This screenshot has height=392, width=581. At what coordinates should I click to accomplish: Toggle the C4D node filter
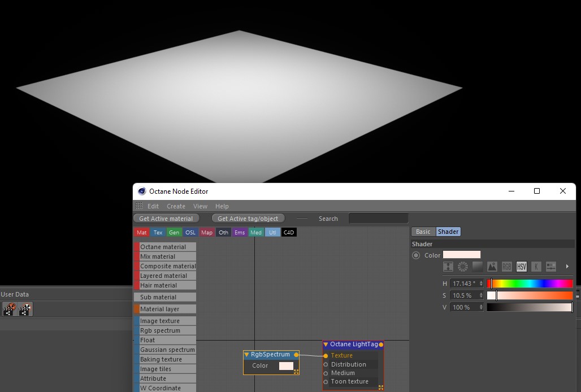coord(289,233)
